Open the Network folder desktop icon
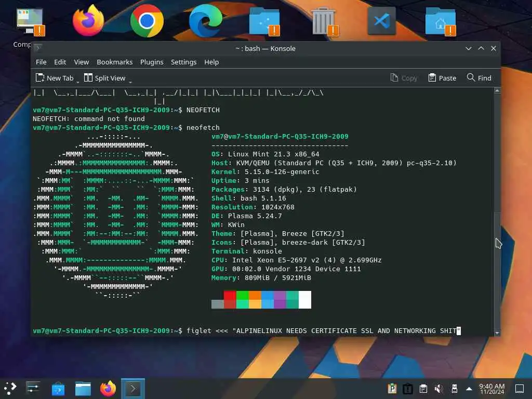This screenshot has height=399, width=532. 264,21
